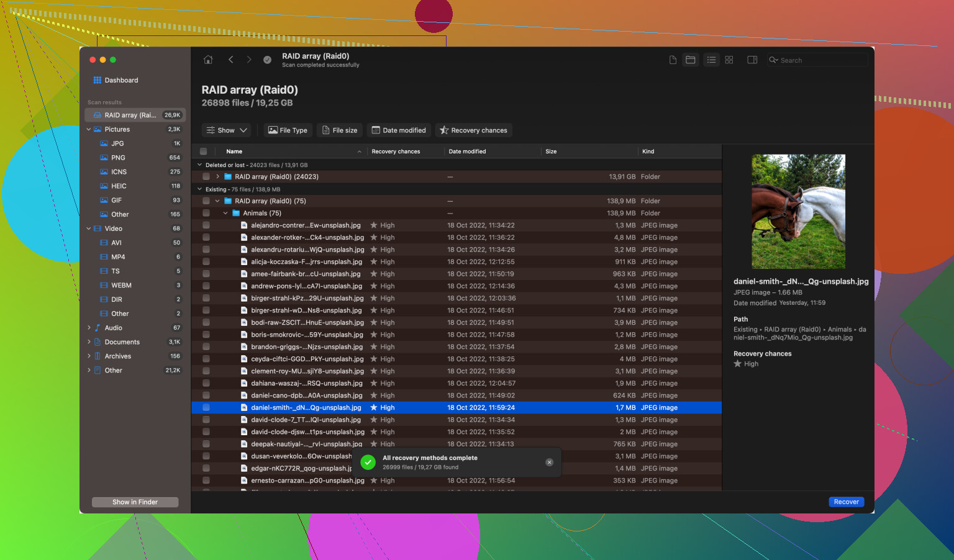Image resolution: width=954 pixels, height=560 pixels.
Task: Collapse the Video category in the sidebar
Action: pos(89,228)
